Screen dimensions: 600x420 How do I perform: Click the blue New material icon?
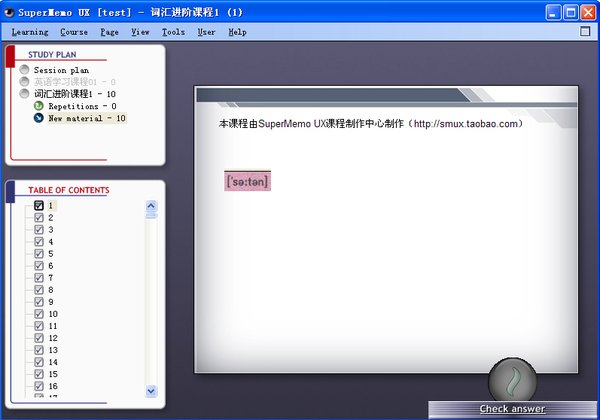coord(39,118)
